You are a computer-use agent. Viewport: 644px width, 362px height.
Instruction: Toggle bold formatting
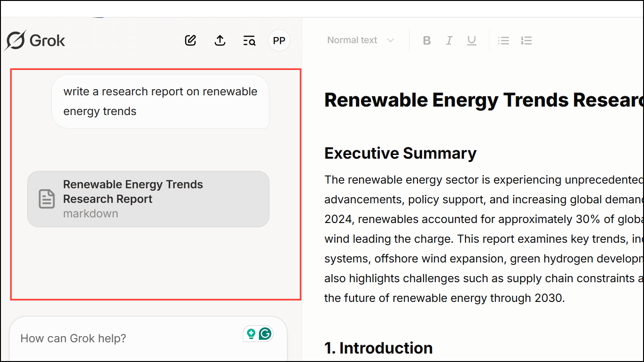coord(427,41)
